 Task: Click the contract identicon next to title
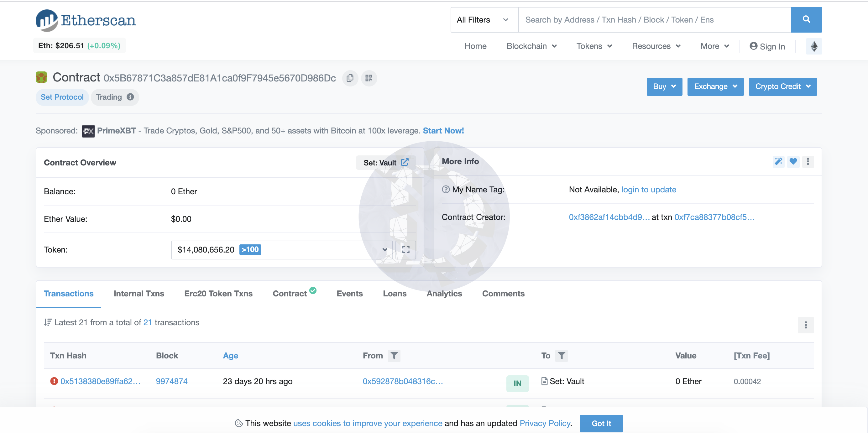tap(41, 77)
